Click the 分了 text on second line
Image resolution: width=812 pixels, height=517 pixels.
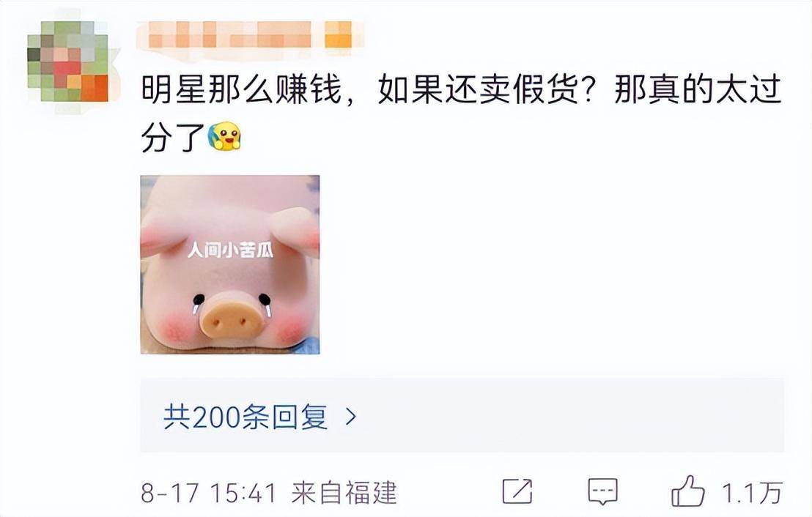[174, 137]
